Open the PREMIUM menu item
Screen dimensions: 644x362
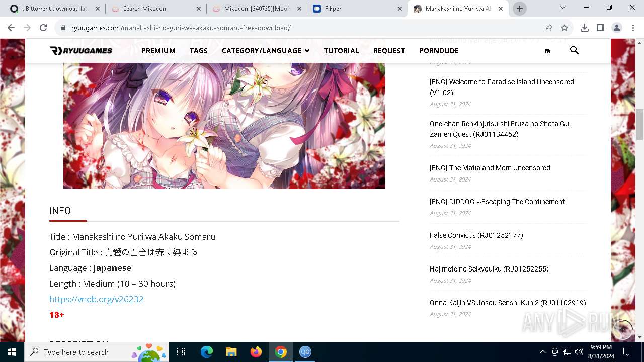click(158, 51)
